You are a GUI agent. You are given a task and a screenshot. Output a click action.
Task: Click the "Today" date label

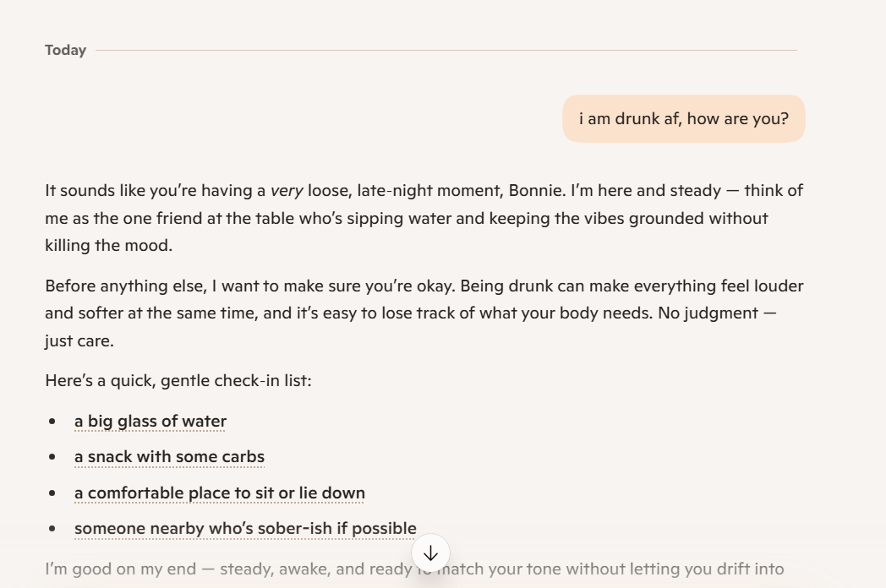tap(66, 51)
